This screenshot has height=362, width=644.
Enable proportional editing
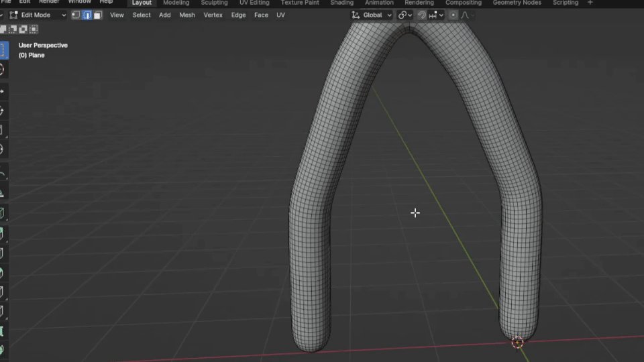pyautogui.click(x=453, y=15)
